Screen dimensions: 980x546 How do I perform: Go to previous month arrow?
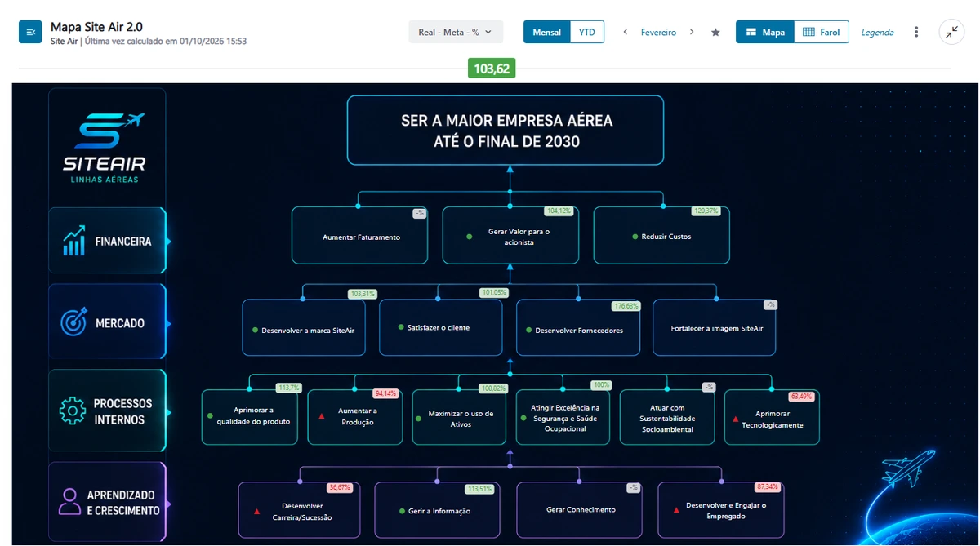[x=626, y=32]
